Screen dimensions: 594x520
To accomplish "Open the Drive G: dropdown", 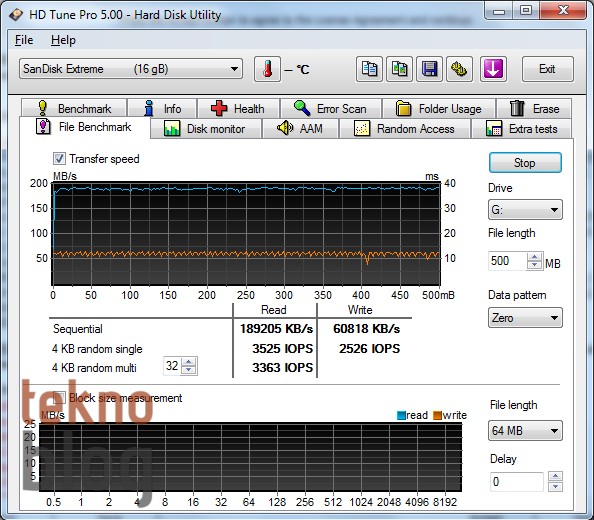I will click(x=525, y=209).
